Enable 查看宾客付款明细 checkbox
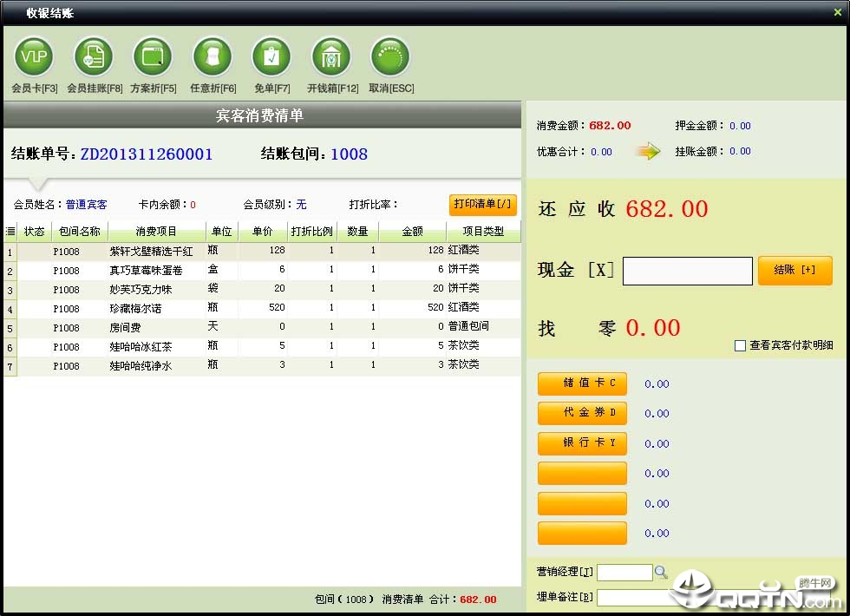This screenshot has height=616, width=850. tap(740, 345)
